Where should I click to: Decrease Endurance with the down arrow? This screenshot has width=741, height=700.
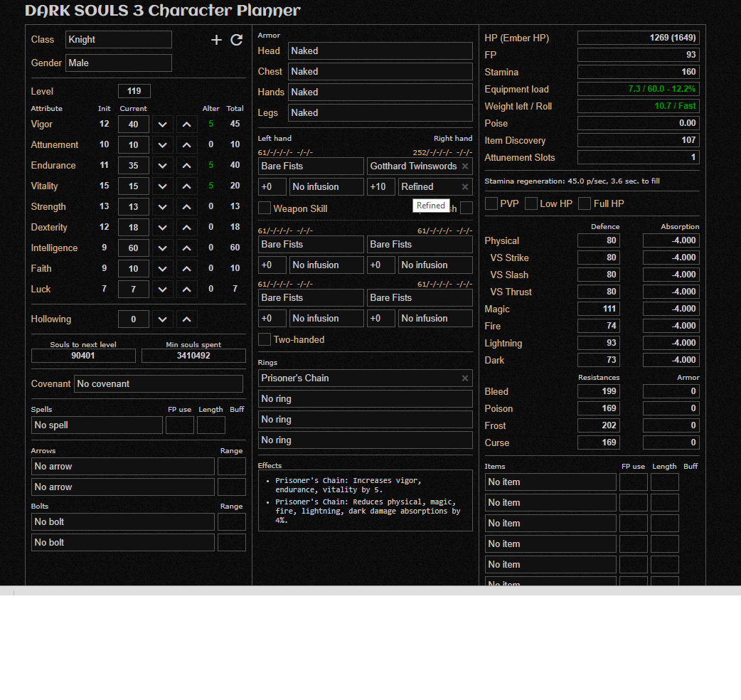(x=163, y=166)
